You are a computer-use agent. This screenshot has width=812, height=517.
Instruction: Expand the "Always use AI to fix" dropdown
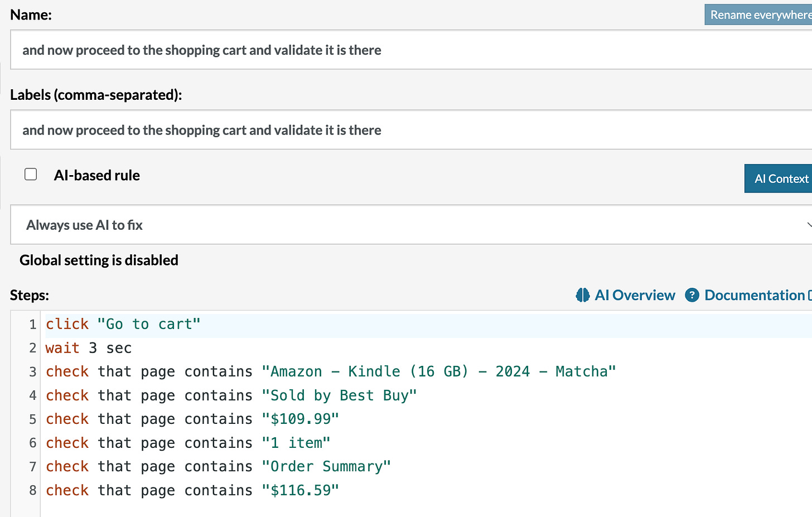(x=411, y=225)
